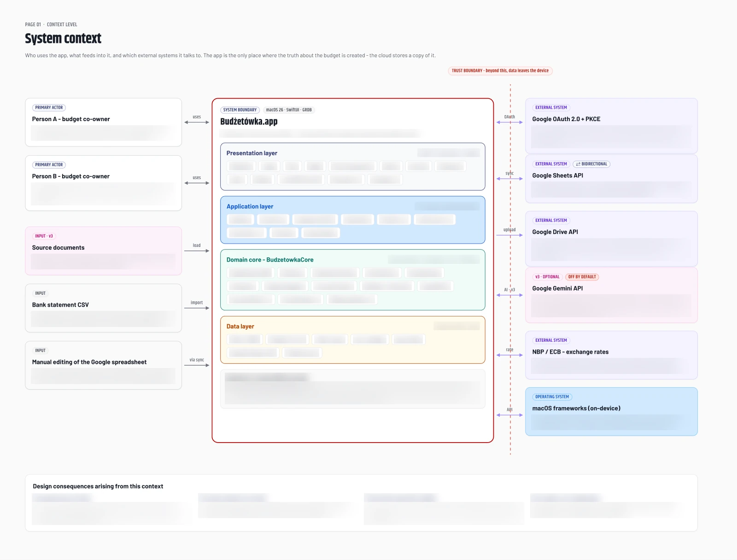
Task: Click the load arrow label
Action: (x=197, y=245)
